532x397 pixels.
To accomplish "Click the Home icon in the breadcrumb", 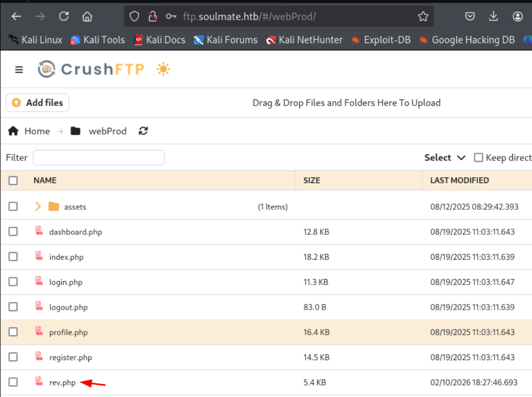I will (x=13, y=131).
